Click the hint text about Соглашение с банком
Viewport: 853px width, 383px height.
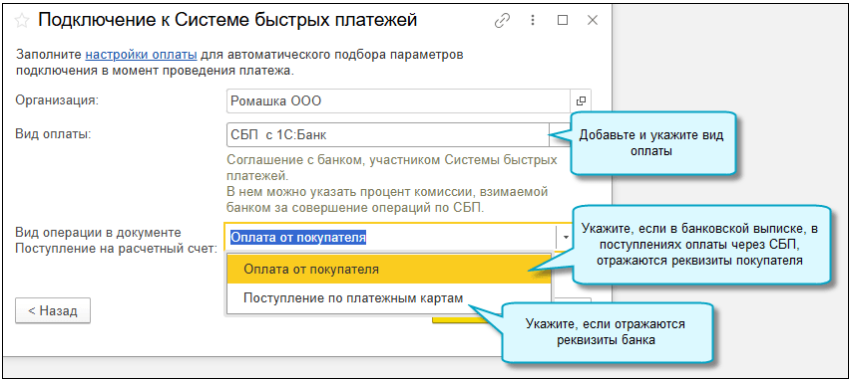click(x=392, y=184)
